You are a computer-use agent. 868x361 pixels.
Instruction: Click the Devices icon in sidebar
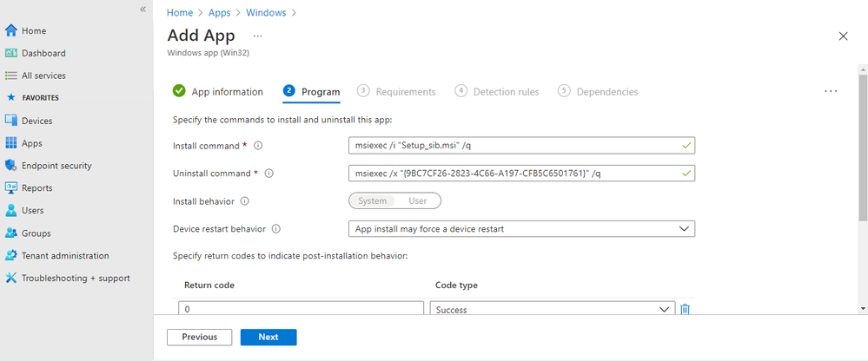click(x=11, y=121)
